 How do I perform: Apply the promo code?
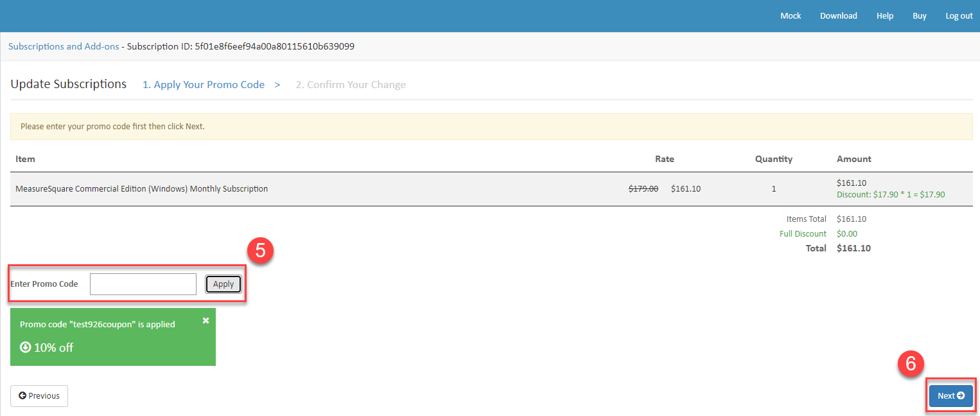pos(223,284)
